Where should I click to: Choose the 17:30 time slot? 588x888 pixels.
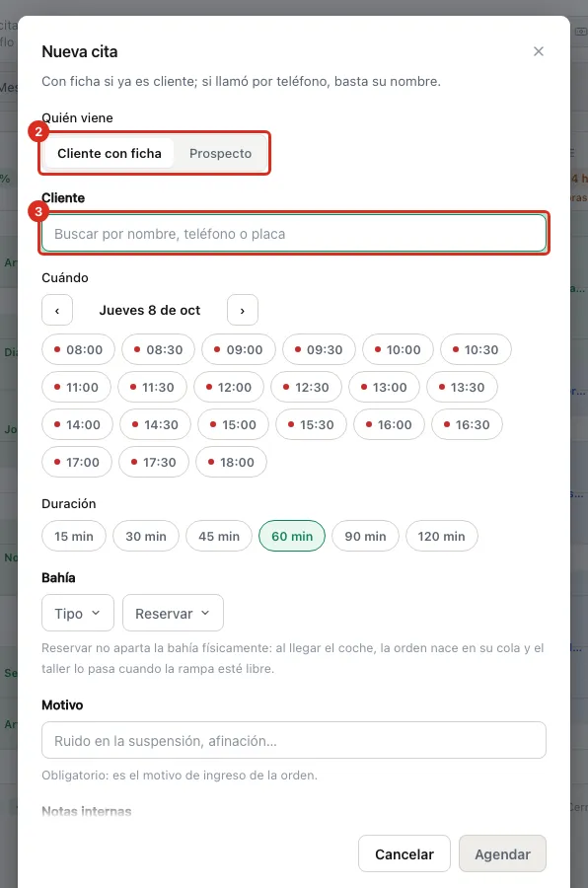coord(154,462)
